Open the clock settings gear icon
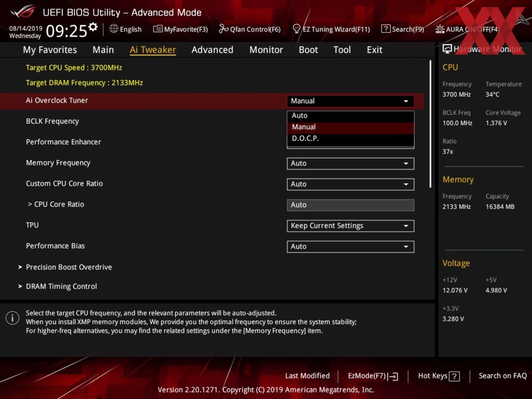Viewport: 532px width, 399px height. [x=93, y=27]
